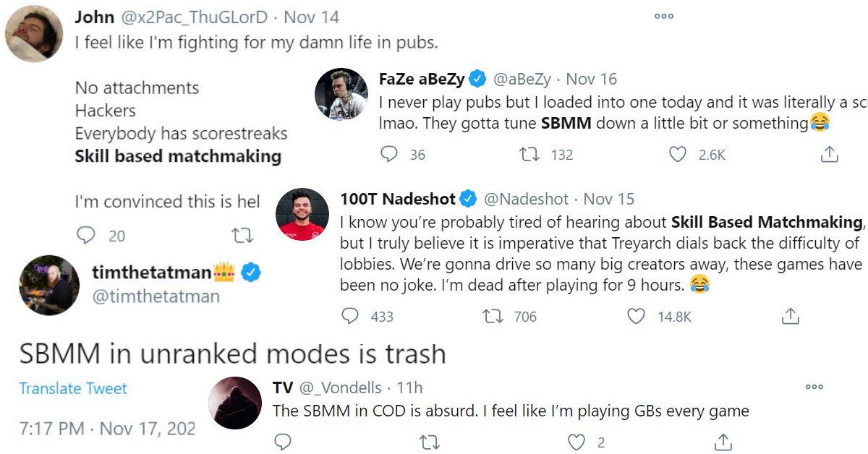Viewport: 868px width, 454px height.
Task: Click the share icon on Nadeshot's tweet
Action: tap(790, 316)
